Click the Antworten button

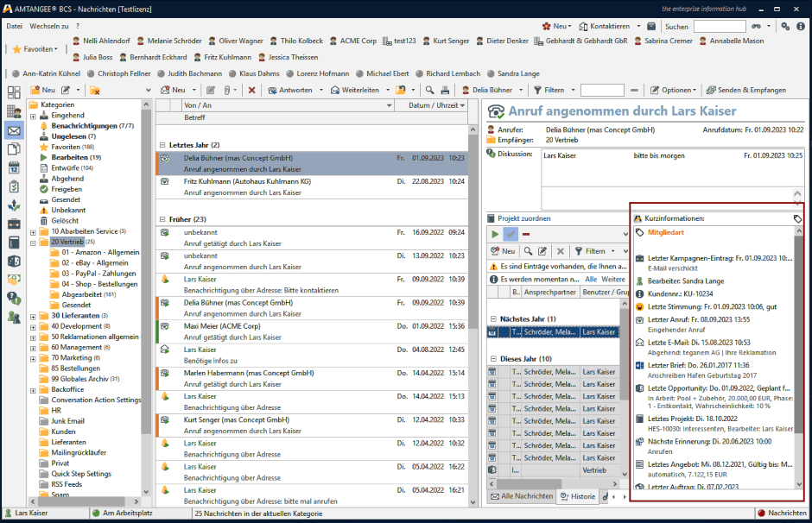(x=290, y=90)
